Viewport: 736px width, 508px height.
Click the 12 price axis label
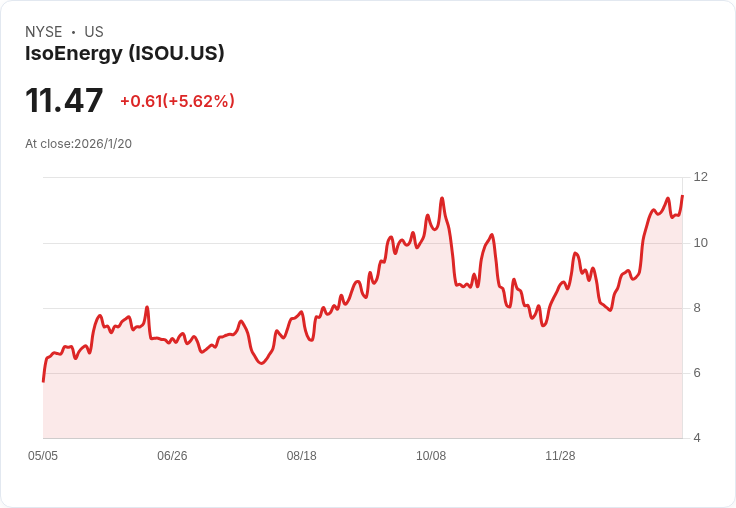click(x=701, y=177)
